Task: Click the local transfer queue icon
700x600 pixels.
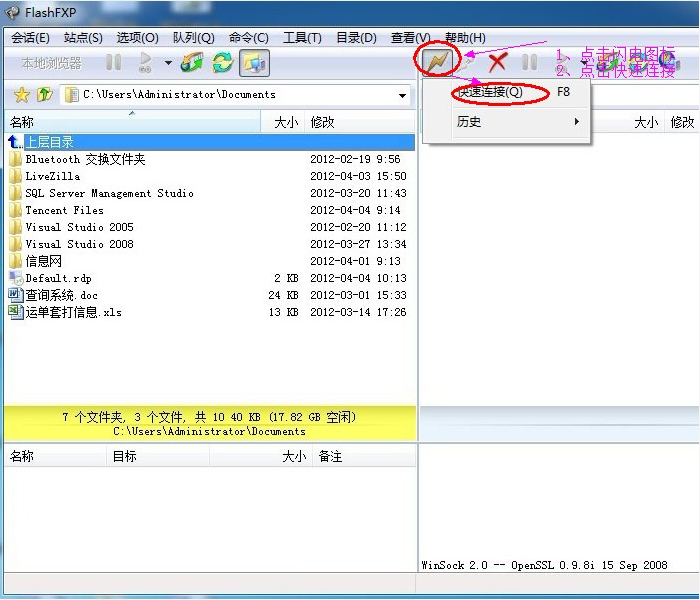Action: tap(192, 62)
